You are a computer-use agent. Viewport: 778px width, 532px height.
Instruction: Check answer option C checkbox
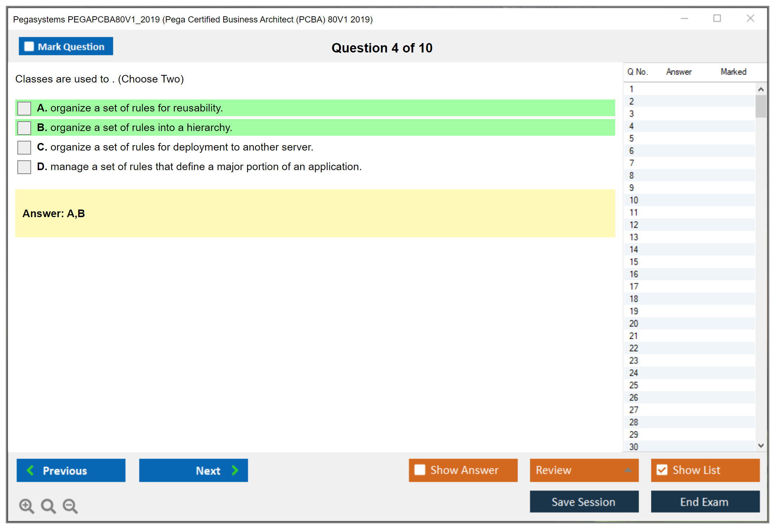tap(24, 147)
